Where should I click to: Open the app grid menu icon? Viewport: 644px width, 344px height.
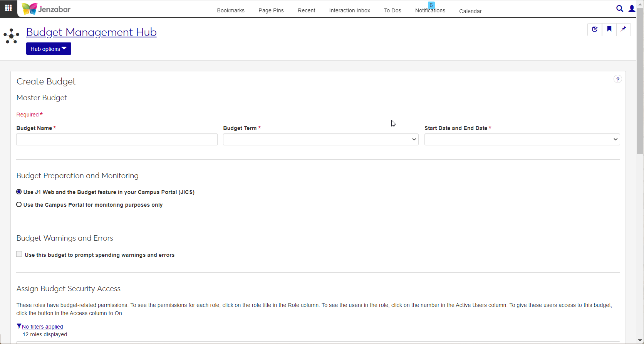(8, 8)
